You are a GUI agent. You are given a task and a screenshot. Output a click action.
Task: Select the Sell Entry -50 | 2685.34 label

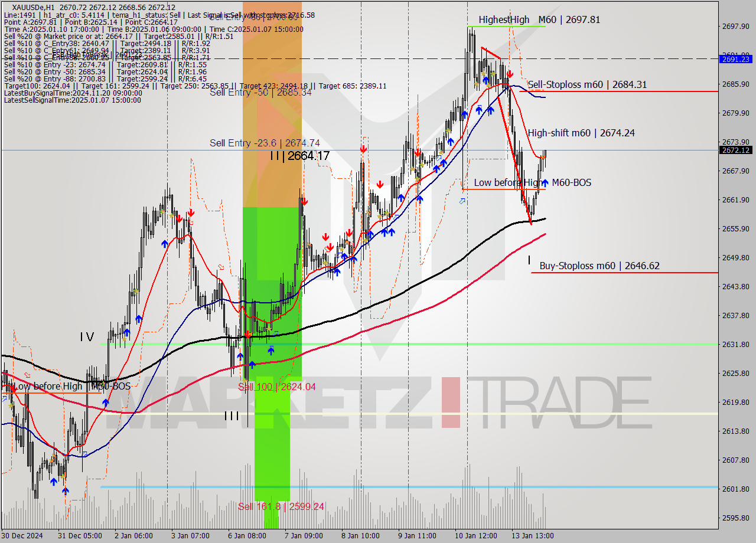pos(260,92)
